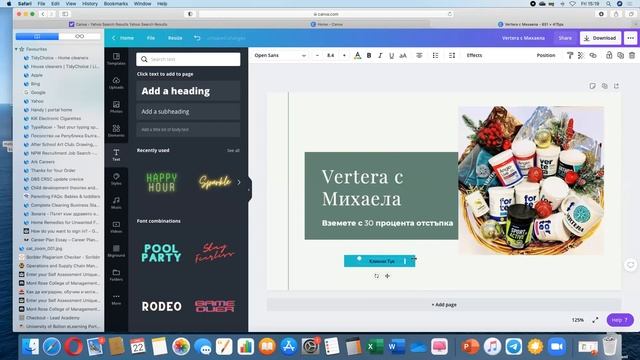Click the Help button

620,320
